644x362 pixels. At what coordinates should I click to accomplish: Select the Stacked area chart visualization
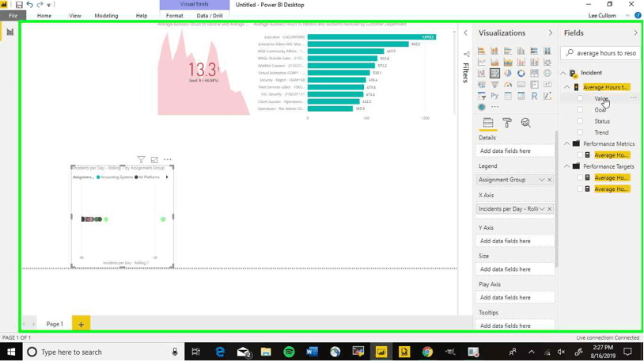click(508, 62)
